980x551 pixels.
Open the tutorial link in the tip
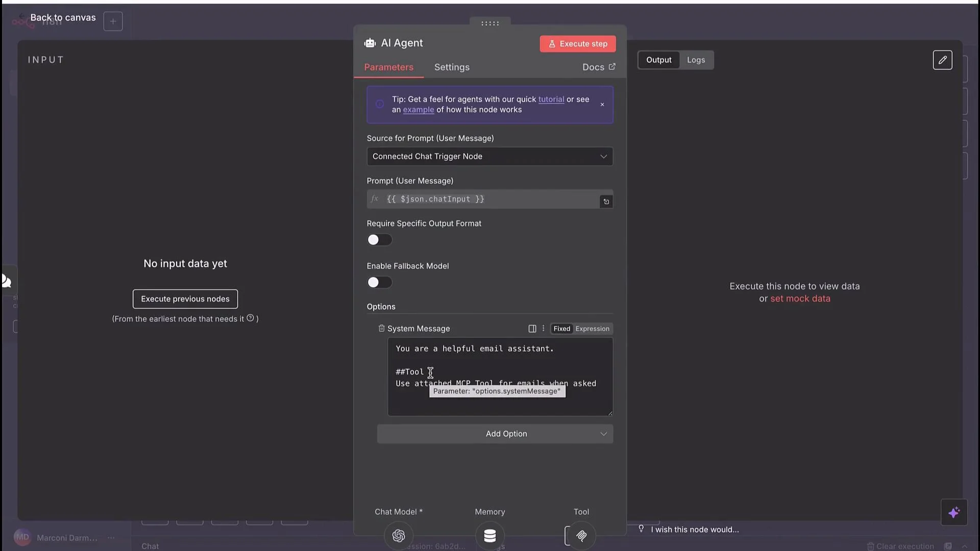pos(551,99)
